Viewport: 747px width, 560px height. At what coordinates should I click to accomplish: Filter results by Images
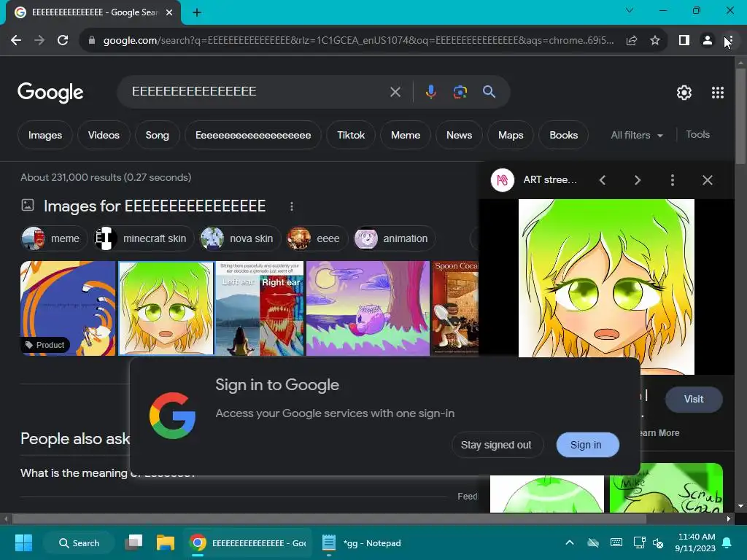[x=44, y=135]
